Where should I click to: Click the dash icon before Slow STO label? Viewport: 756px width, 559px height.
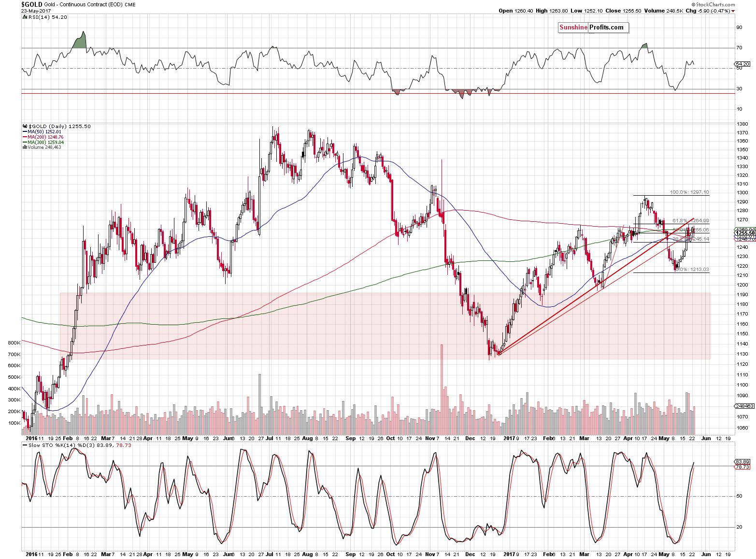(x=25, y=445)
